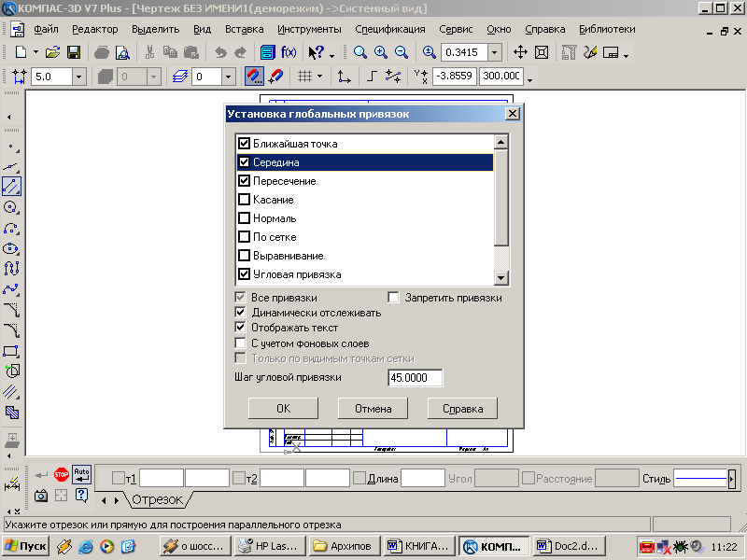Expand the New document dropdown arrow
This screenshot has width=747, height=560.
(x=35, y=52)
